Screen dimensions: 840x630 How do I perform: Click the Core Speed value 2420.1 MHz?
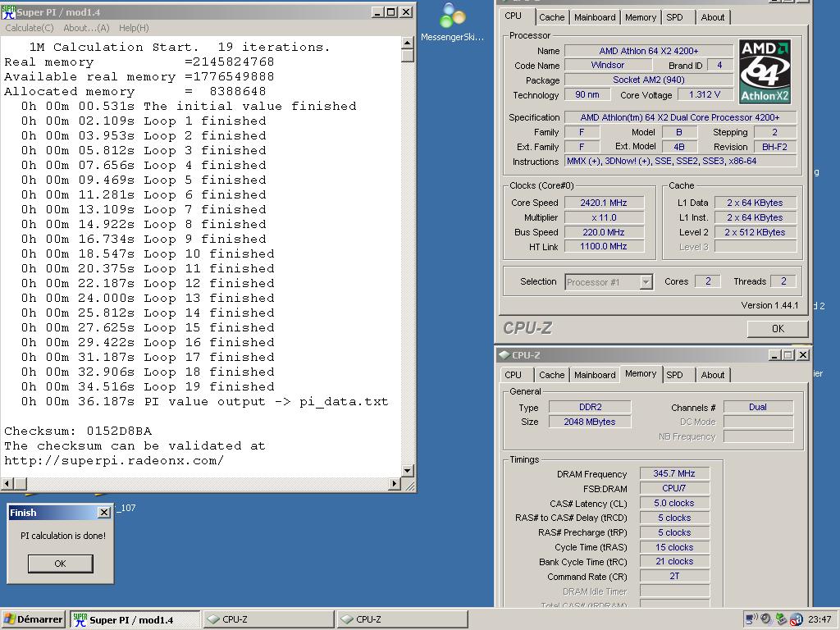(604, 203)
